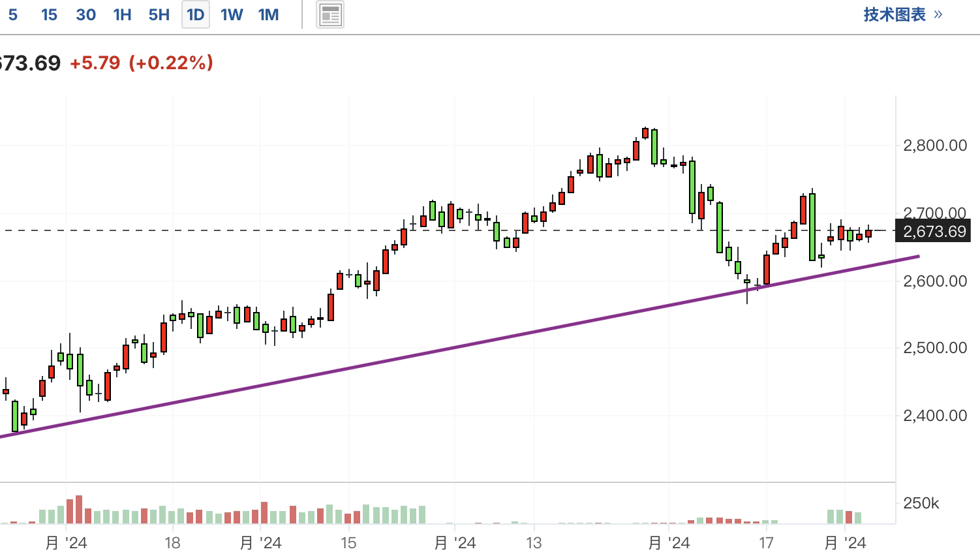
Task: Click the +5.79 price change value
Action: click(95, 63)
